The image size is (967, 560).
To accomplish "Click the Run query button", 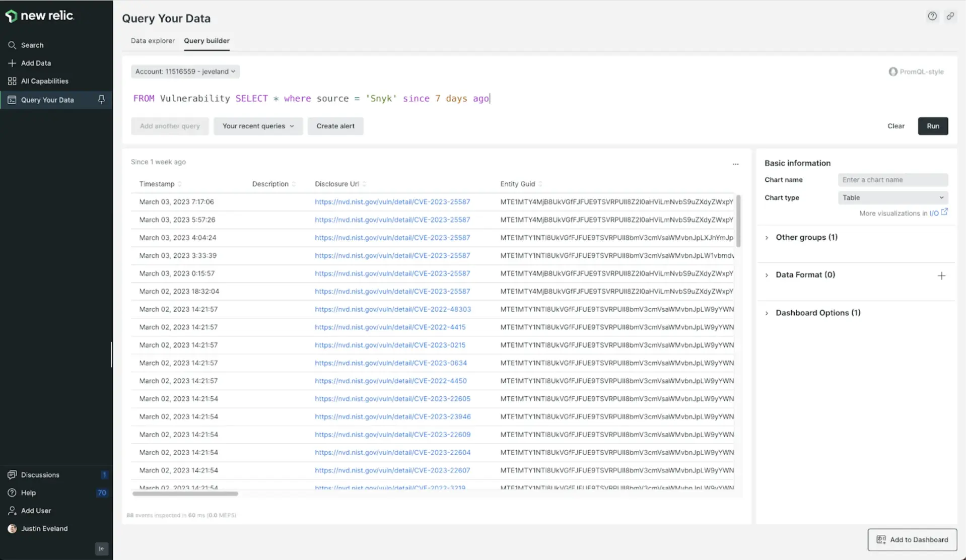I will 932,126.
